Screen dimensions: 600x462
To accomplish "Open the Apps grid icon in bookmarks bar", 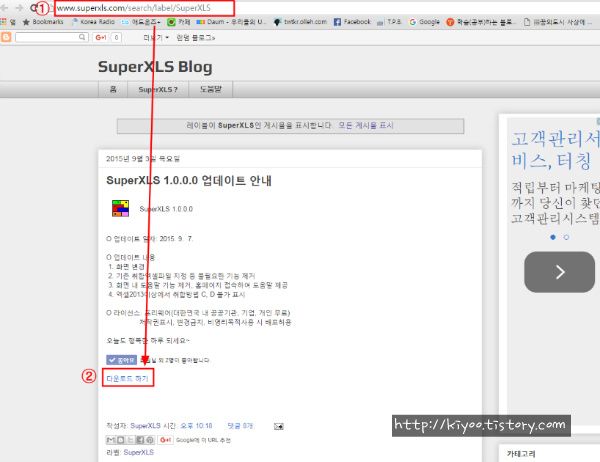I will pyautogui.click(x=3, y=22).
